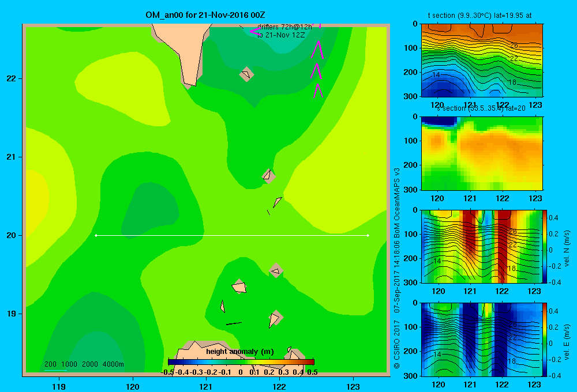Viewport: 577px width, 392px height.
Task: Click the vel. N color scale bar
Action: [545, 246]
